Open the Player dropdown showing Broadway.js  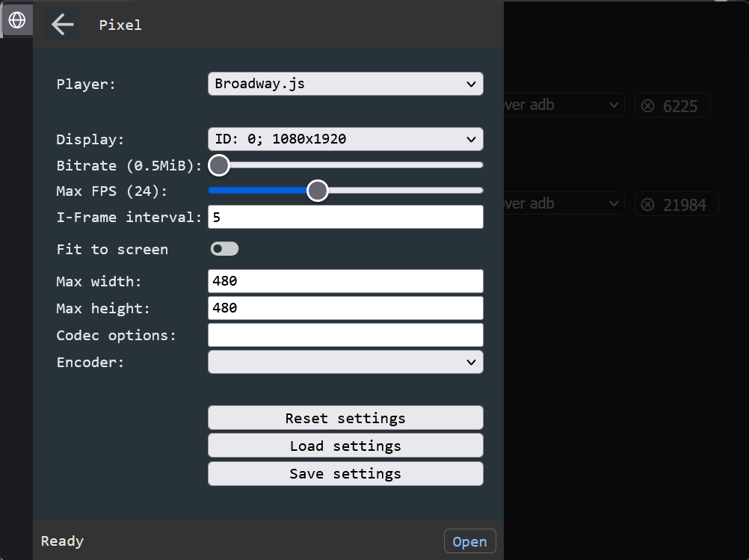(x=345, y=84)
